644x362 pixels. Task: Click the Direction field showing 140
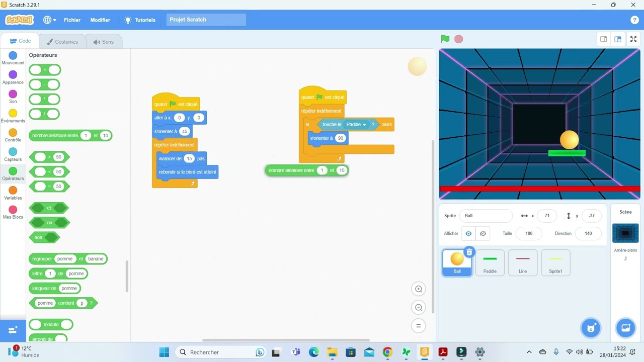click(x=588, y=233)
